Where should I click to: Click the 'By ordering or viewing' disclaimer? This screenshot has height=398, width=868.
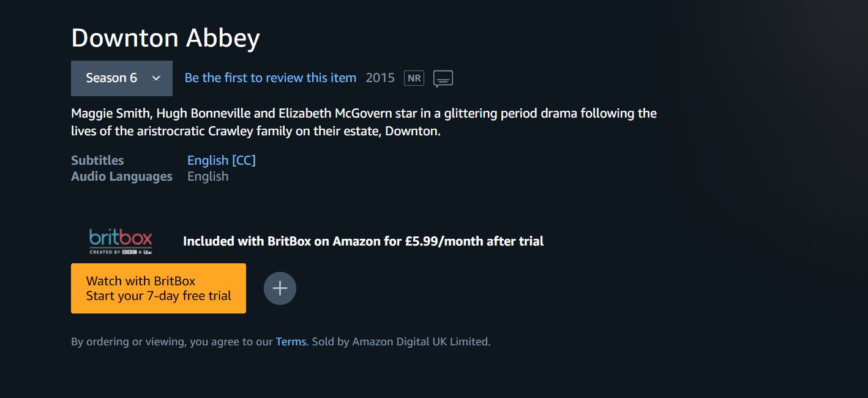coord(171,342)
